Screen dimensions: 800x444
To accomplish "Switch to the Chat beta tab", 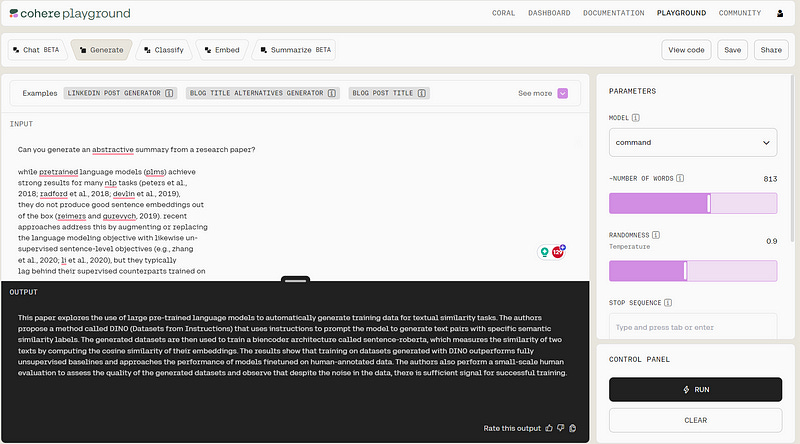I will click(36, 50).
